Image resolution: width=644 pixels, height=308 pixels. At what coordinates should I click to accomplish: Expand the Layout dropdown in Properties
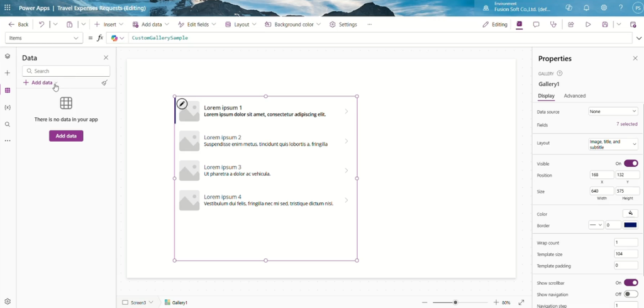(613, 144)
